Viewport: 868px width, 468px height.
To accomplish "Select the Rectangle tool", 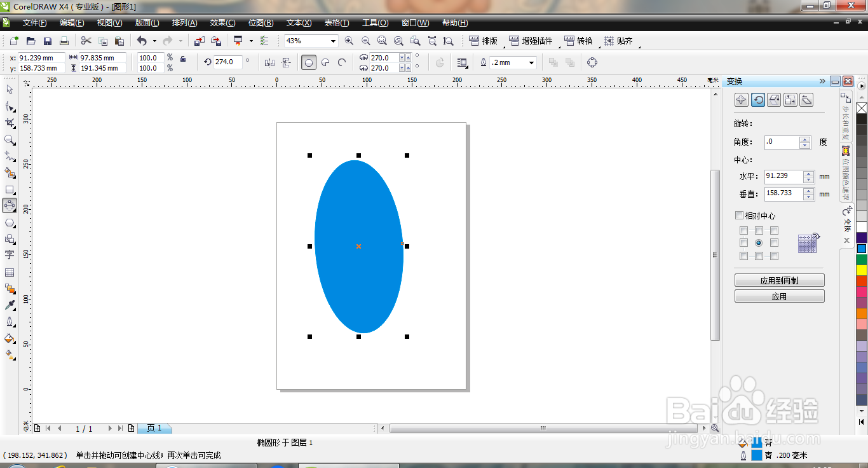I will (x=10, y=189).
